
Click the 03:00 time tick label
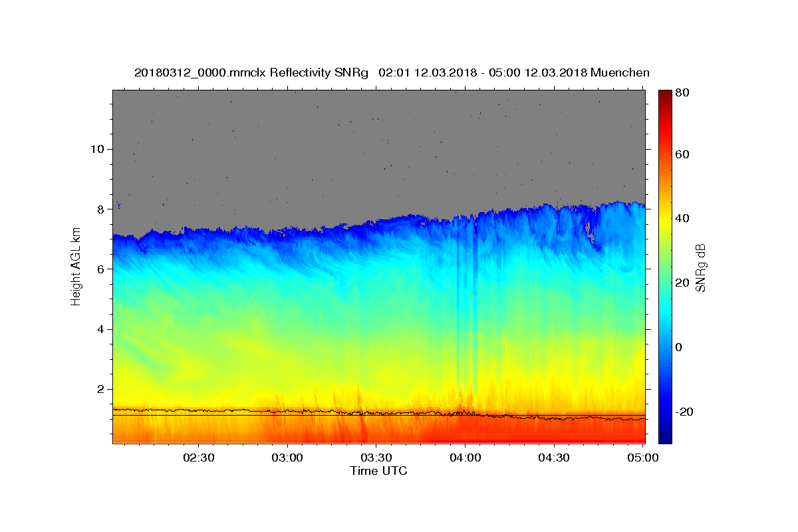coord(287,458)
